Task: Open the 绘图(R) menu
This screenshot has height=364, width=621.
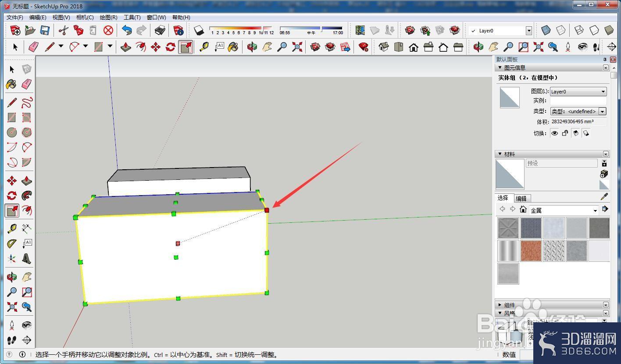Action: pos(108,18)
